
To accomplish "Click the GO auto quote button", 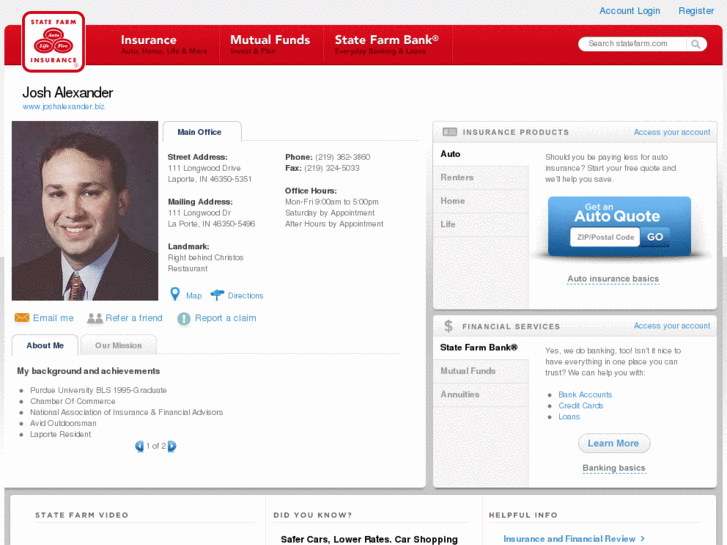I will tap(655, 237).
